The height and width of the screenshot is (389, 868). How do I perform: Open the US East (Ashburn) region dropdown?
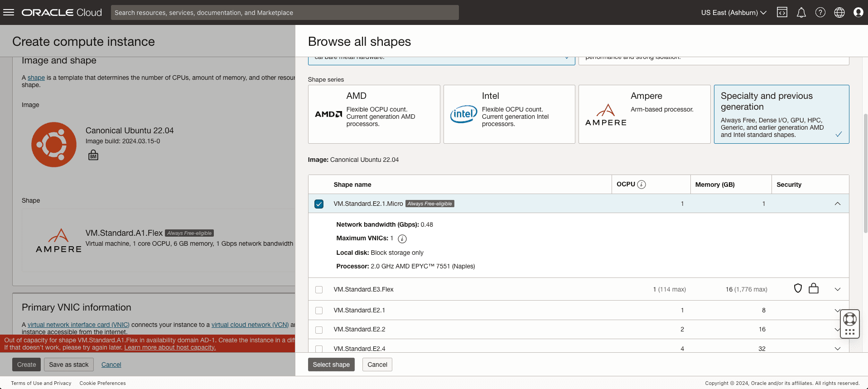click(733, 13)
